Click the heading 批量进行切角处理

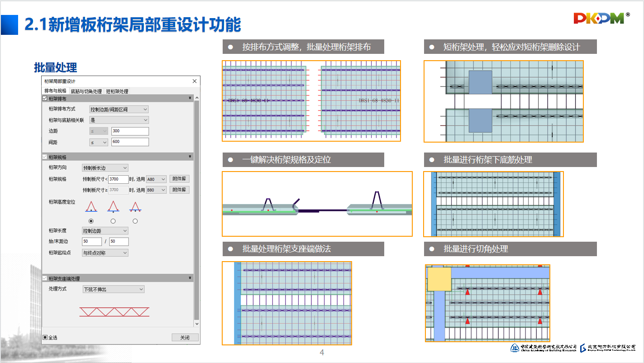coord(476,249)
